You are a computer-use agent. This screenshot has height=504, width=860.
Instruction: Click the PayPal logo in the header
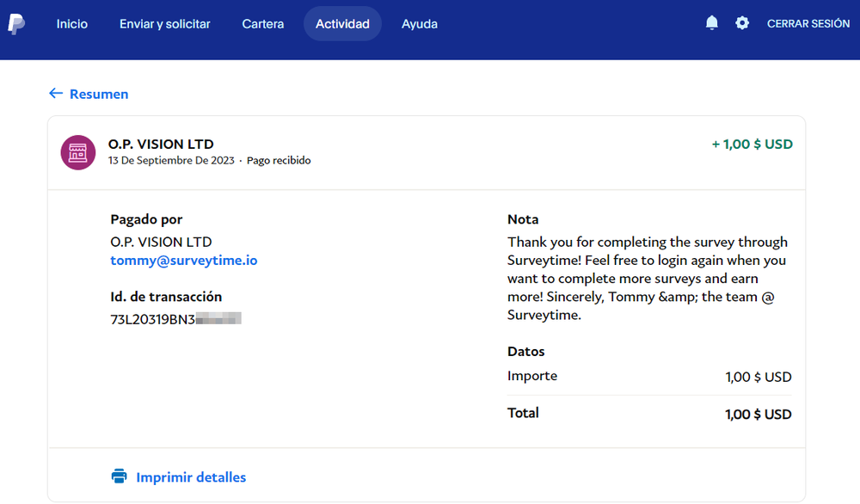coord(16,24)
